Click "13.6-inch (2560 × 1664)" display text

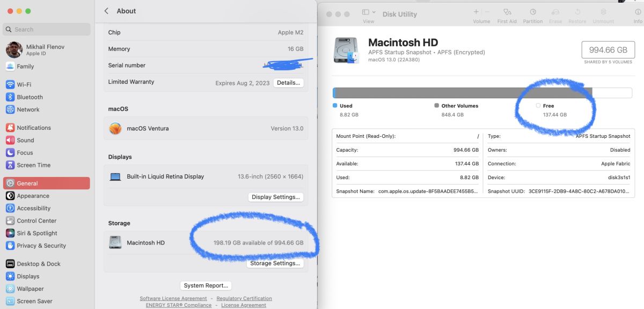270,176
